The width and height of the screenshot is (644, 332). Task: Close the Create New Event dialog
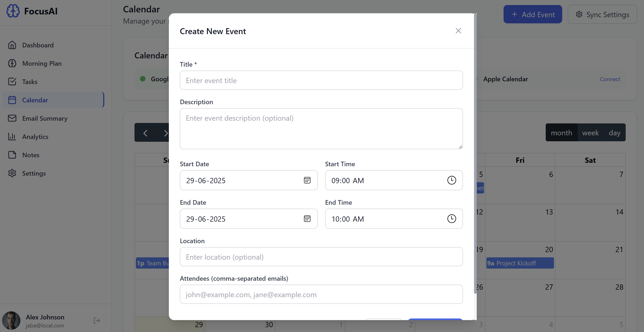[458, 30]
